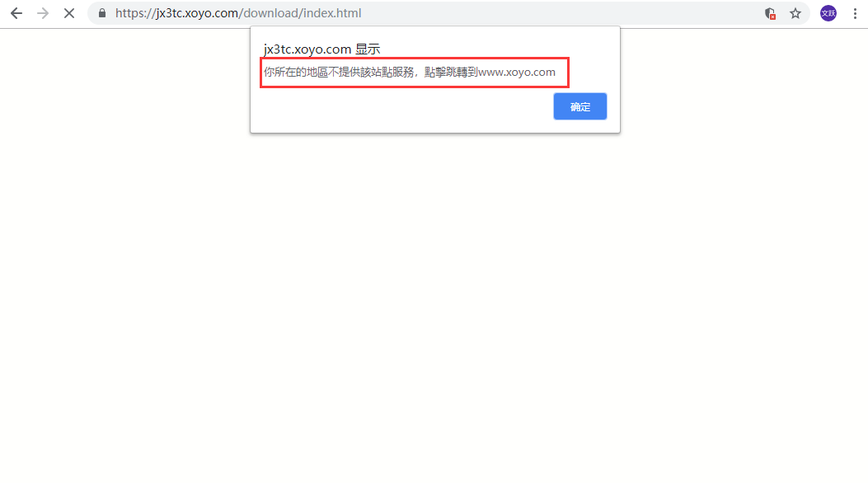The width and height of the screenshot is (868, 483).
Task: Stop page loading with the X icon
Action: click(x=69, y=13)
